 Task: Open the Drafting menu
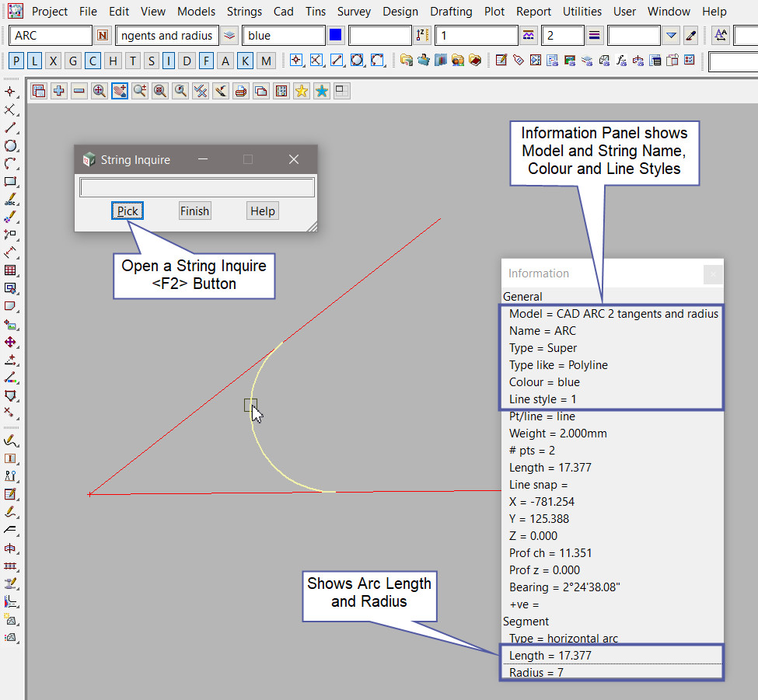451,12
